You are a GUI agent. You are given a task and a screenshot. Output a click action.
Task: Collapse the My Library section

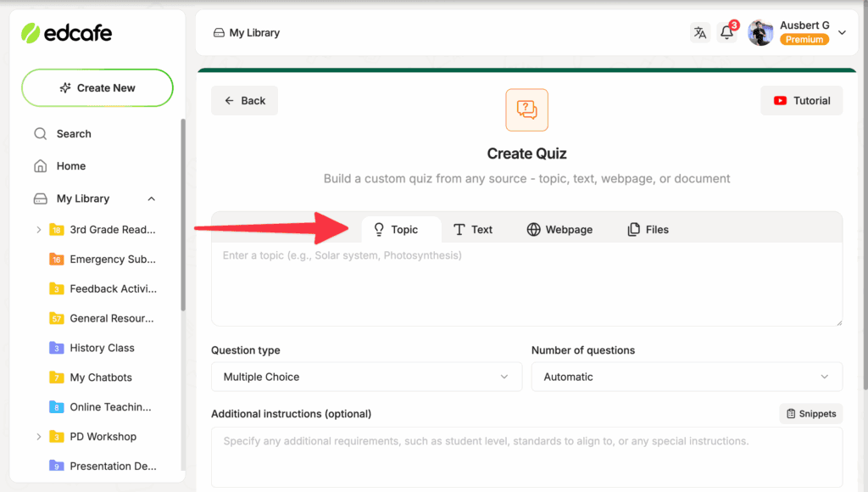point(152,198)
